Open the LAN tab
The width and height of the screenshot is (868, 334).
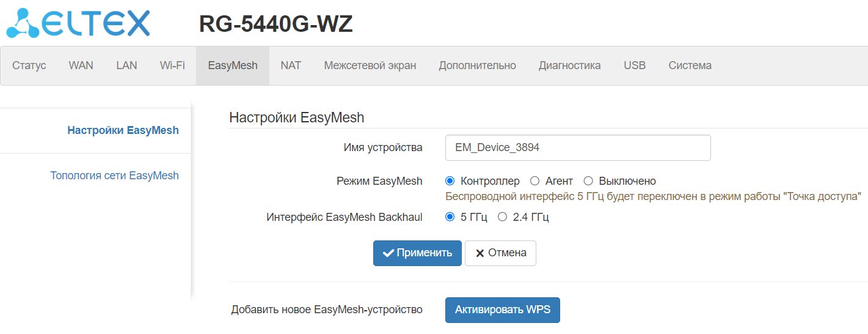coord(126,65)
